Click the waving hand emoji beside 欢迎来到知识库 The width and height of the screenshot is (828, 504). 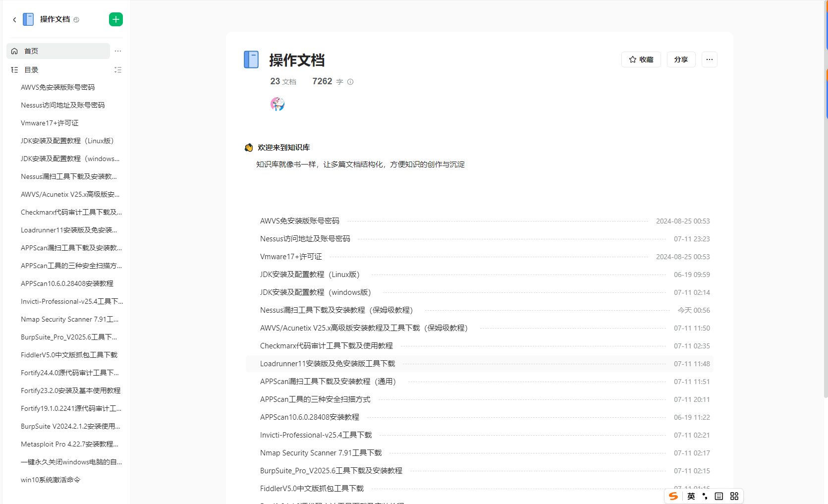click(249, 148)
